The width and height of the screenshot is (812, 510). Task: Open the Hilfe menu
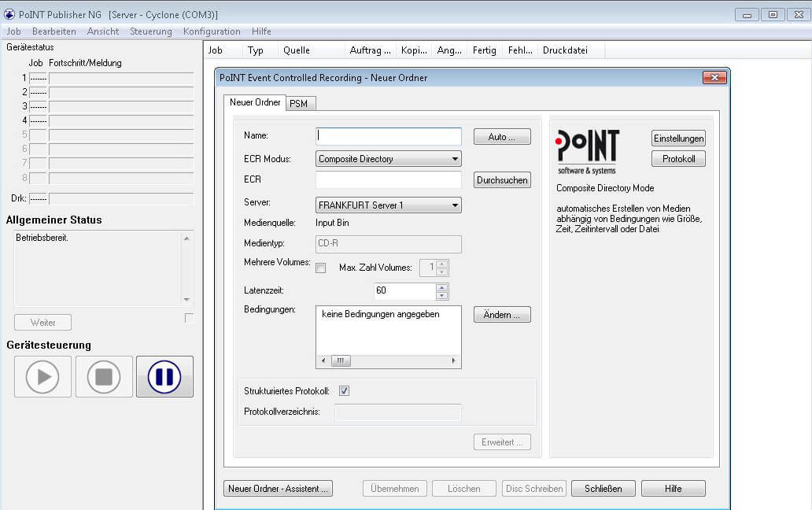click(261, 31)
